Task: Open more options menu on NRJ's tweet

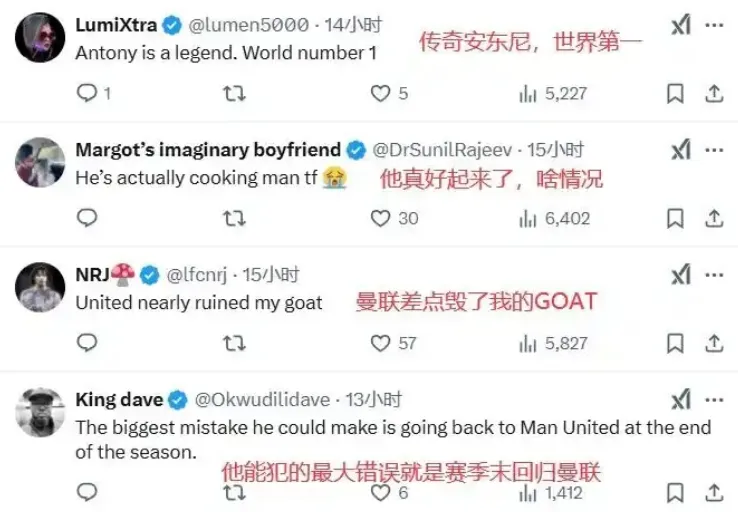Action: [714, 275]
